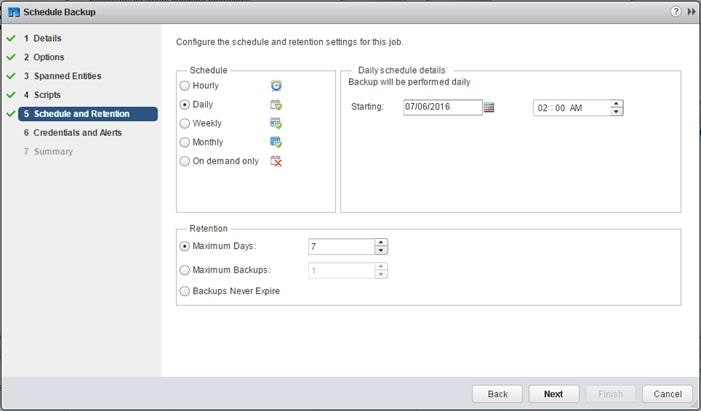This screenshot has height=411, width=701.
Task: Click the Maximum Backups value field
Action: 342,271
